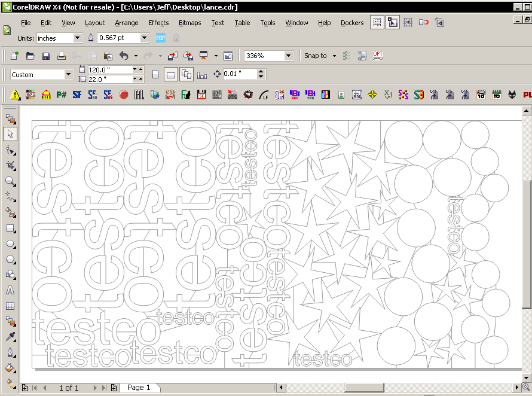Toggle landscape page orientation

point(171,74)
